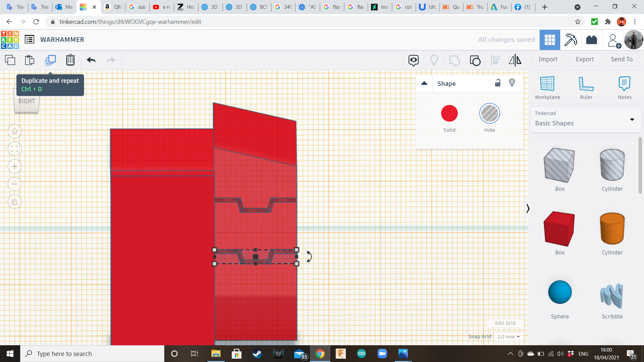Expand the Basic Shapes library dropdown
This screenshot has height=362, width=644.
632,119
